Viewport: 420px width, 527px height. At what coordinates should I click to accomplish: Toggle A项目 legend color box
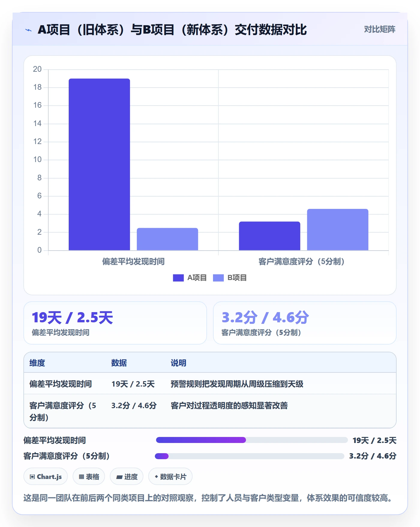point(178,278)
